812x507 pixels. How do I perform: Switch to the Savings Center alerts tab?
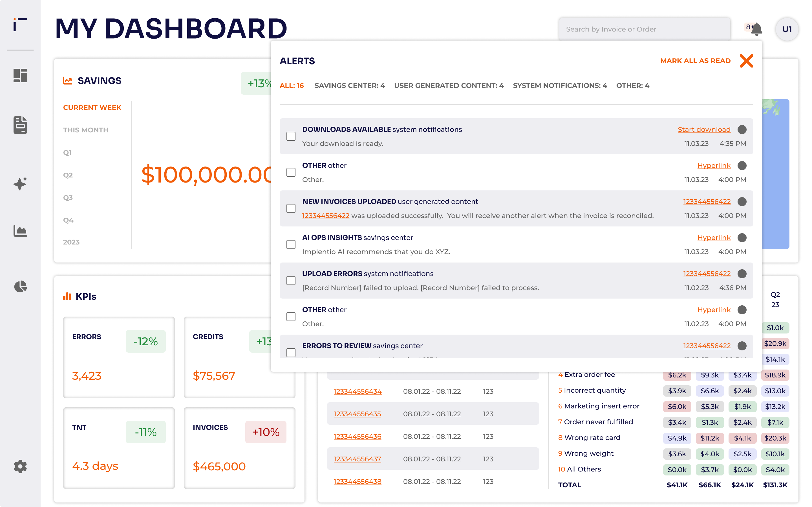pos(349,86)
